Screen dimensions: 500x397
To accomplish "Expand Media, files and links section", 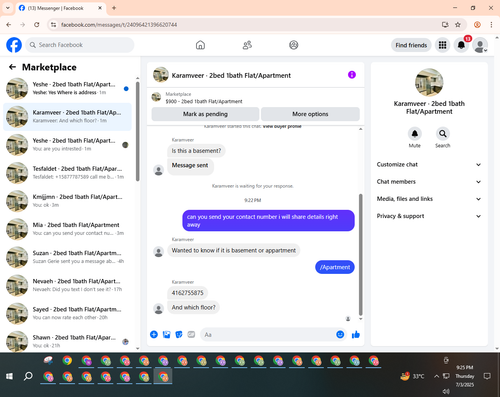I will pyautogui.click(x=429, y=199).
